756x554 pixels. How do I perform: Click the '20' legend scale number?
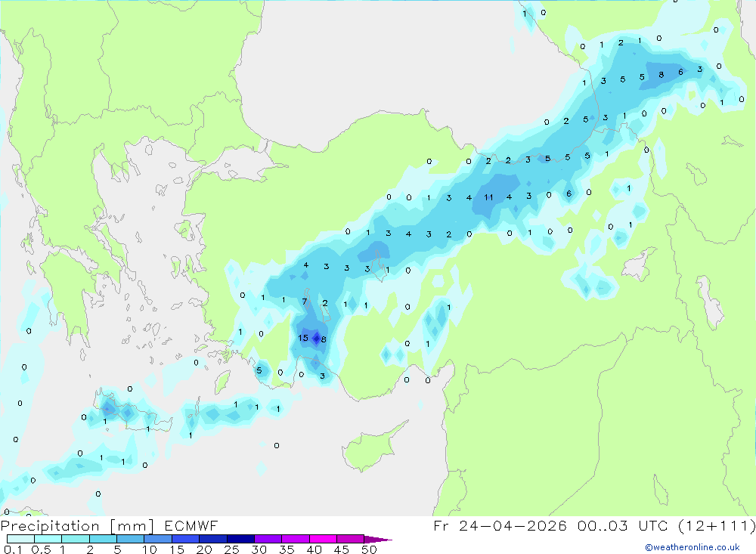[x=204, y=549]
